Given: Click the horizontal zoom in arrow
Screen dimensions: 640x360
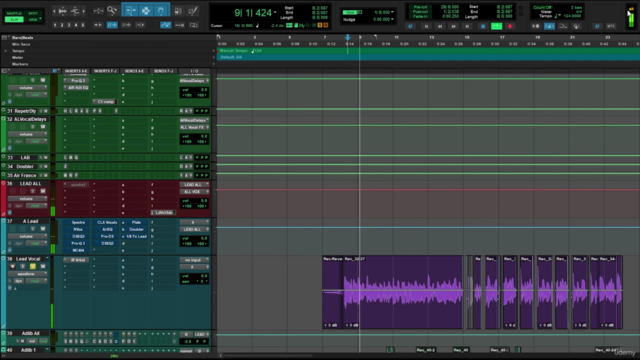Looking at the screenshot, I should (84, 11).
